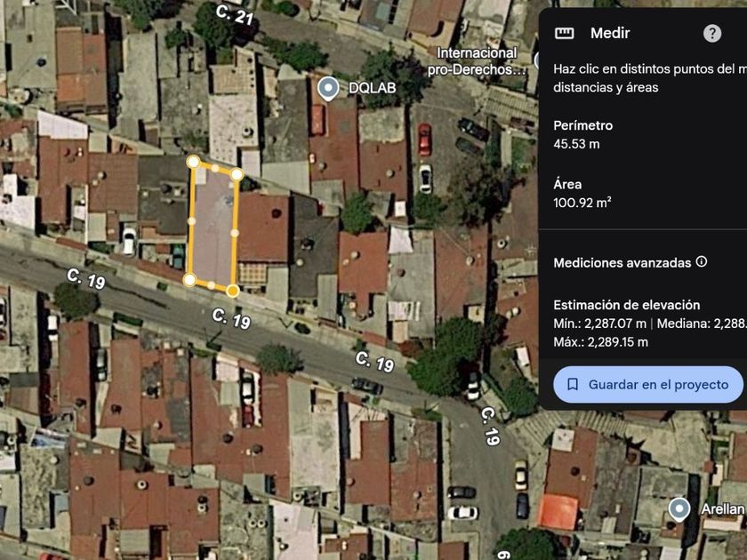
Task: Select the bottom-left polygon vertex
Action: [x=189, y=279]
